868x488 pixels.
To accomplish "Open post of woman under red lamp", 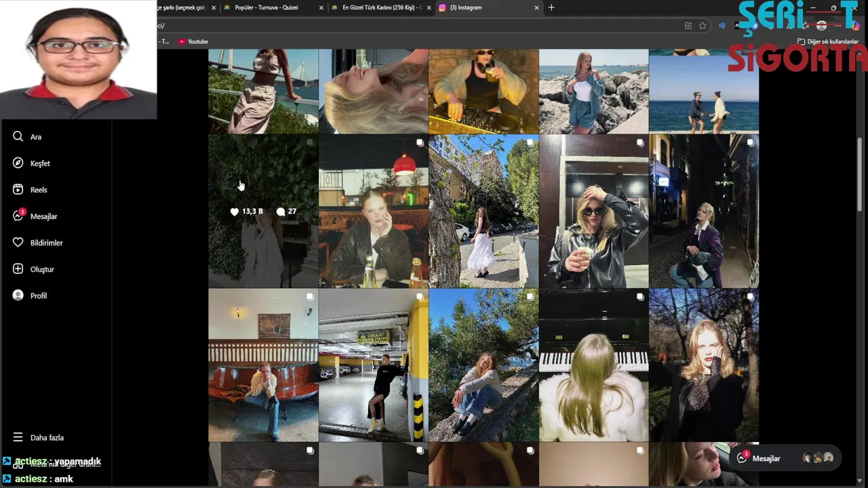I will coord(373,211).
